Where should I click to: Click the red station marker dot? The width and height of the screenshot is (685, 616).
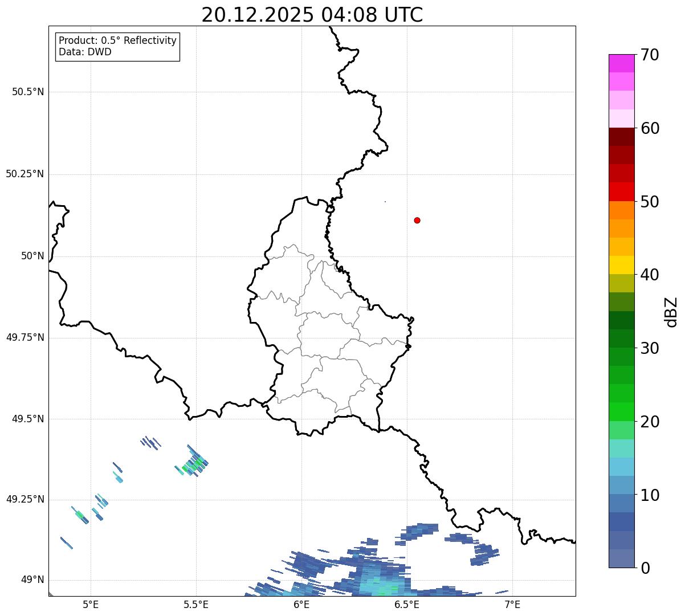(417, 220)
